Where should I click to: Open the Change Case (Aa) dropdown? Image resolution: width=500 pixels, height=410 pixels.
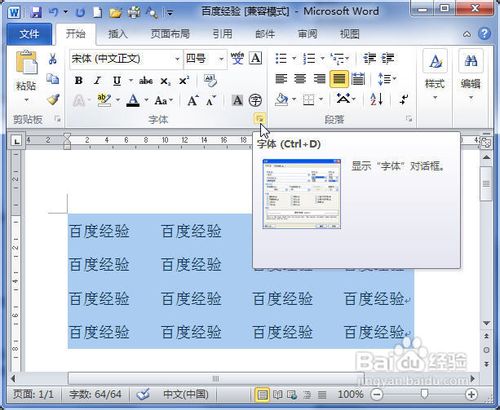pyautogui.click(x=163, y=100)
